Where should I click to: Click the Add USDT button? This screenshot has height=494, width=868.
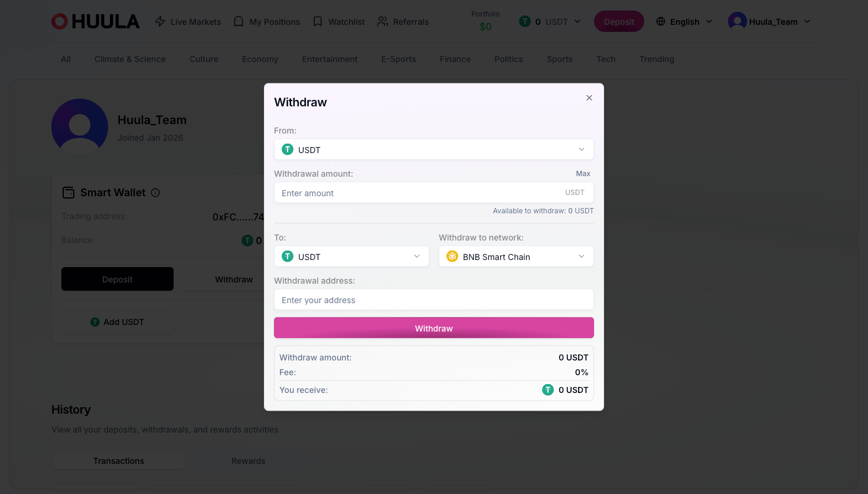pyautogui.click(x=117, y=321)
